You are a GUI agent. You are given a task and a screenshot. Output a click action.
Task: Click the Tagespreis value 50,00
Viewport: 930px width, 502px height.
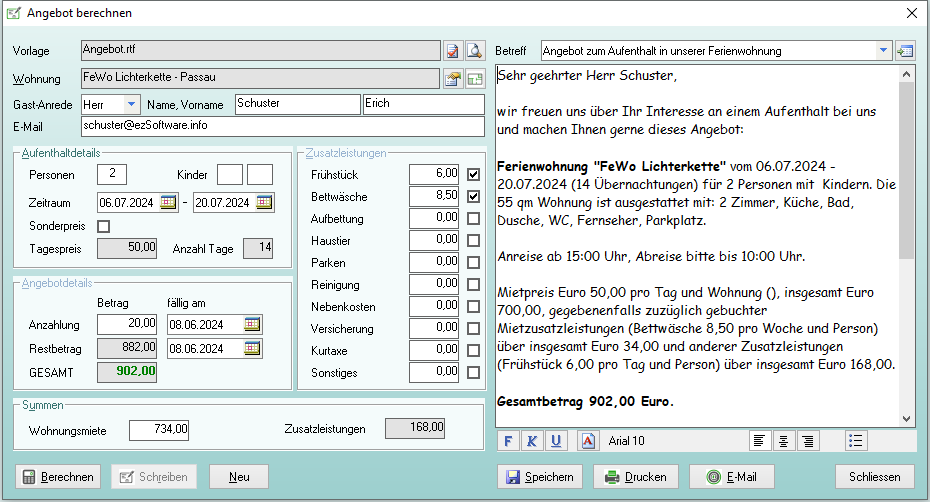point(127,248)
